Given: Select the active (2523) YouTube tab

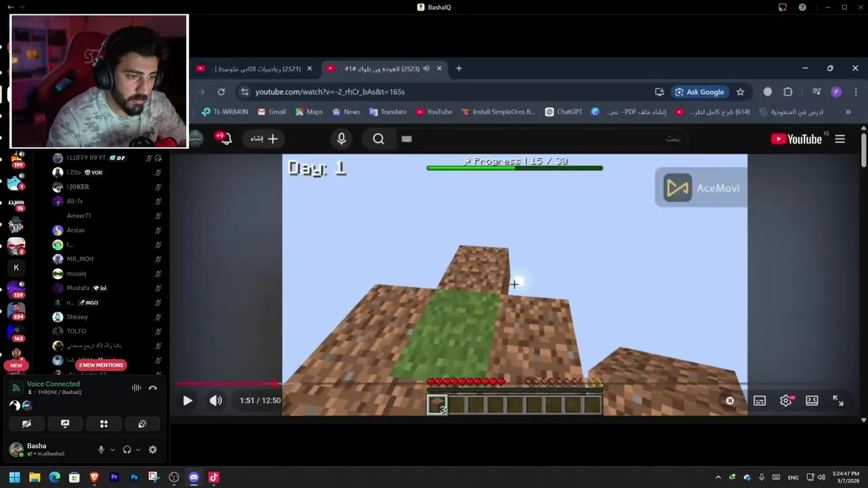Looking at the screenshot, I should (384, 68).
